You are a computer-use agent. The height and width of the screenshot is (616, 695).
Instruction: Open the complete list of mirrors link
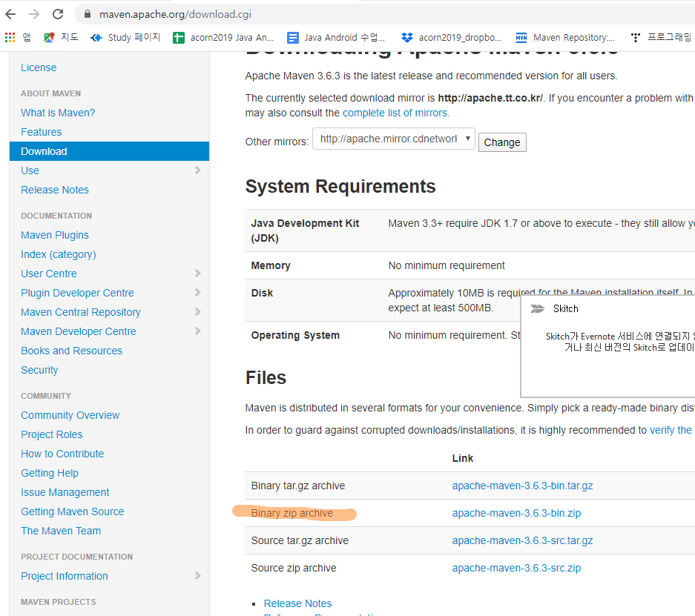396,113
